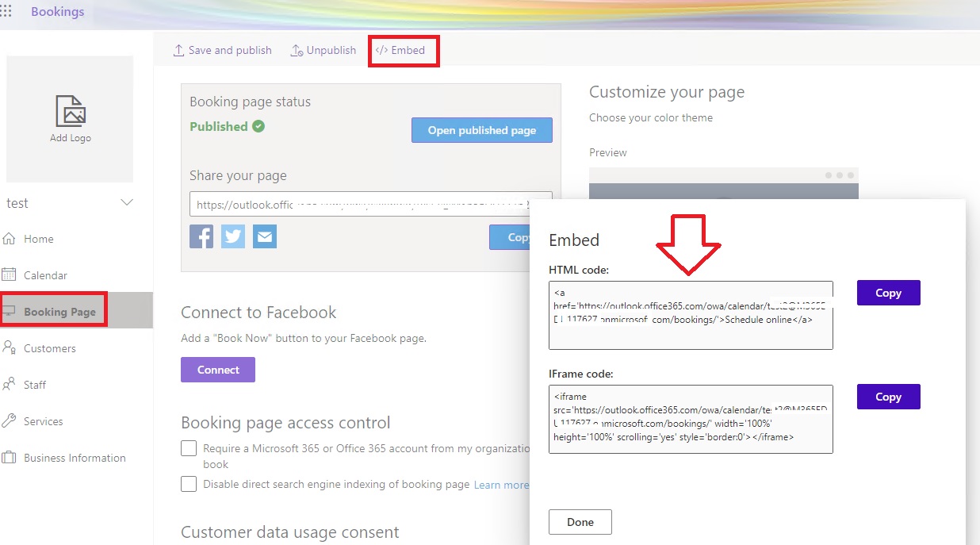Tick Disable direct search engine indexing
Screen dimensions: 980x545
pyautogui.click(x=189, y=484)
